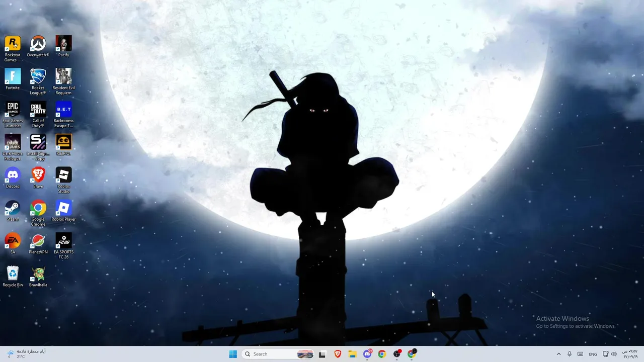Open the clock and date flyout
Viewport: 644px width, 362px height.
(629, 354)
